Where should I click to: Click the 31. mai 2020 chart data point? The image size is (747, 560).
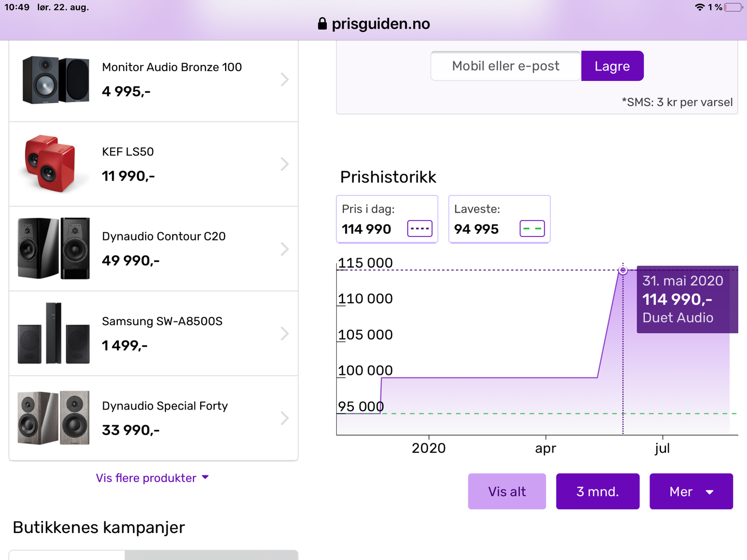[623, 270]
